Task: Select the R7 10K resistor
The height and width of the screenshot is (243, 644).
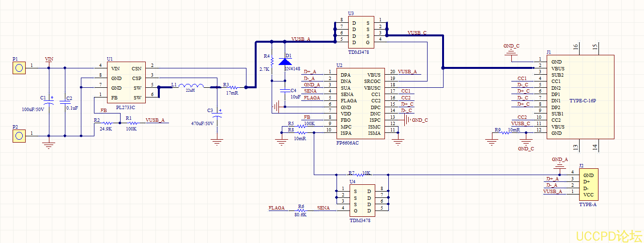Action: tap(358, 174)
